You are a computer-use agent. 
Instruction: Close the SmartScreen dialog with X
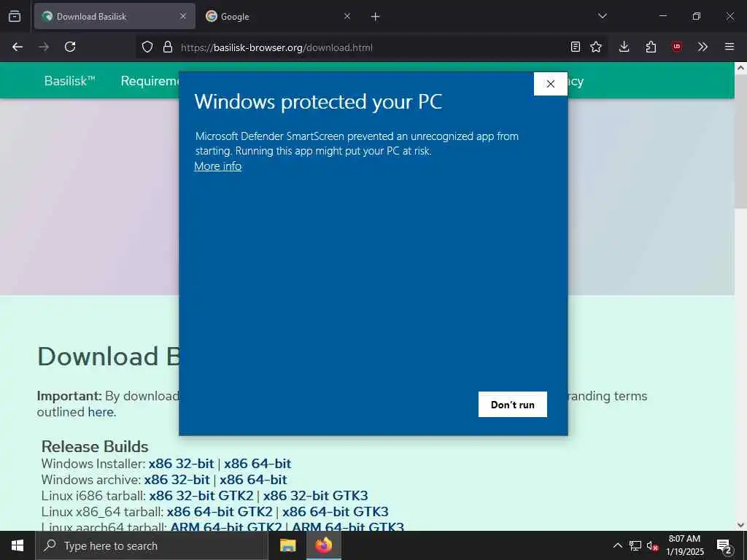551,84
